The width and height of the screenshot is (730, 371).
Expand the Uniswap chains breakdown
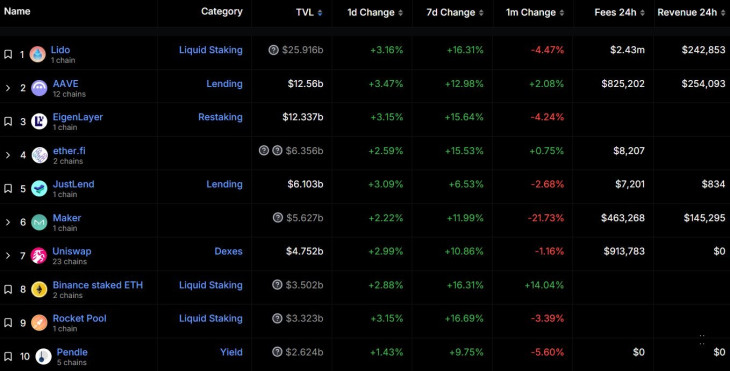click(x=7, y=256)
